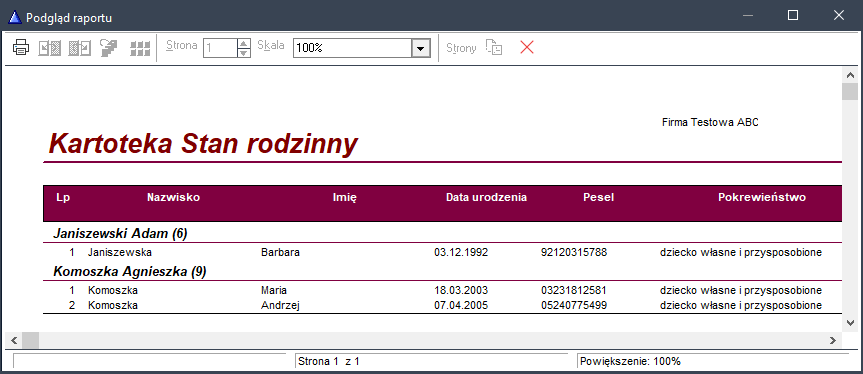This screenshot has height=374, width=863.
Task: Click birth date 03.12.1992
Action: click(x=461, y=252)
